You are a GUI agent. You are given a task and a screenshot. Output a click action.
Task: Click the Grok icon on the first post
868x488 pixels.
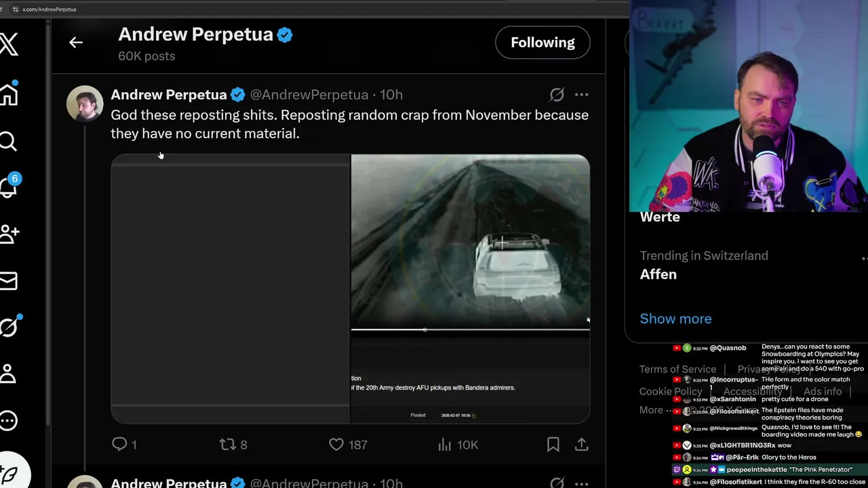pos(557,95)
